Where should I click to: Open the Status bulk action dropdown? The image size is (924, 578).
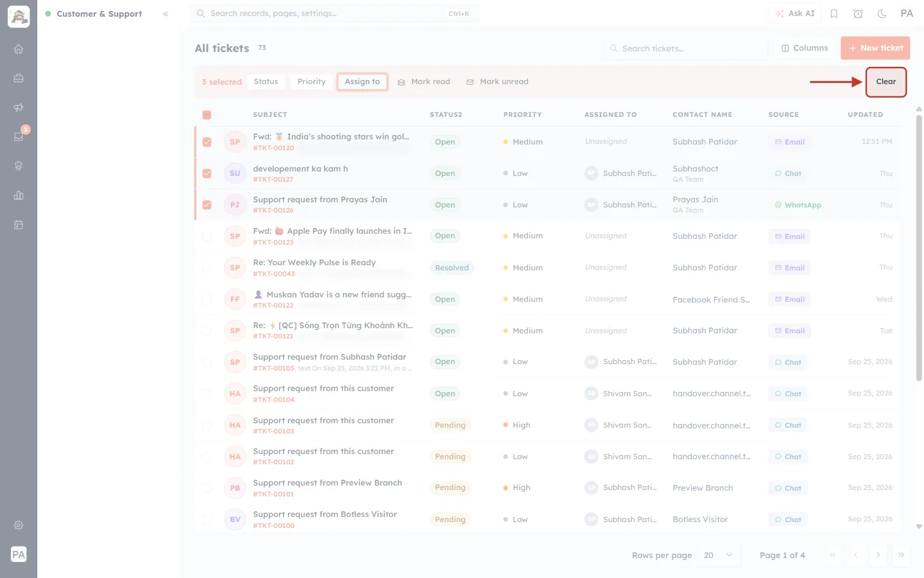point(266,82)
